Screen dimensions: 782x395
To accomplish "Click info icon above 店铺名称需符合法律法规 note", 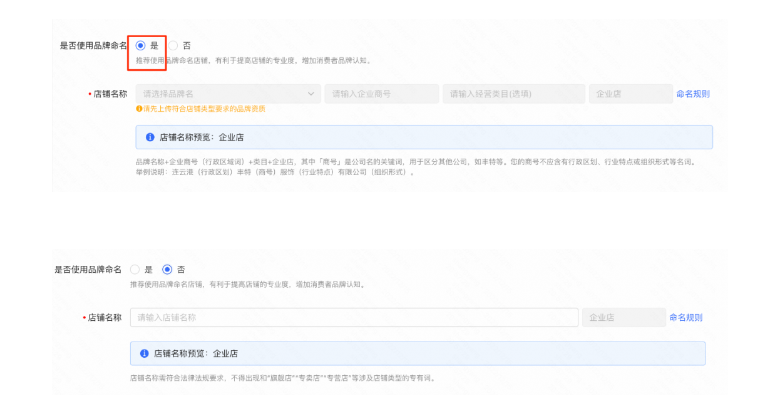I will pos(144,353).
